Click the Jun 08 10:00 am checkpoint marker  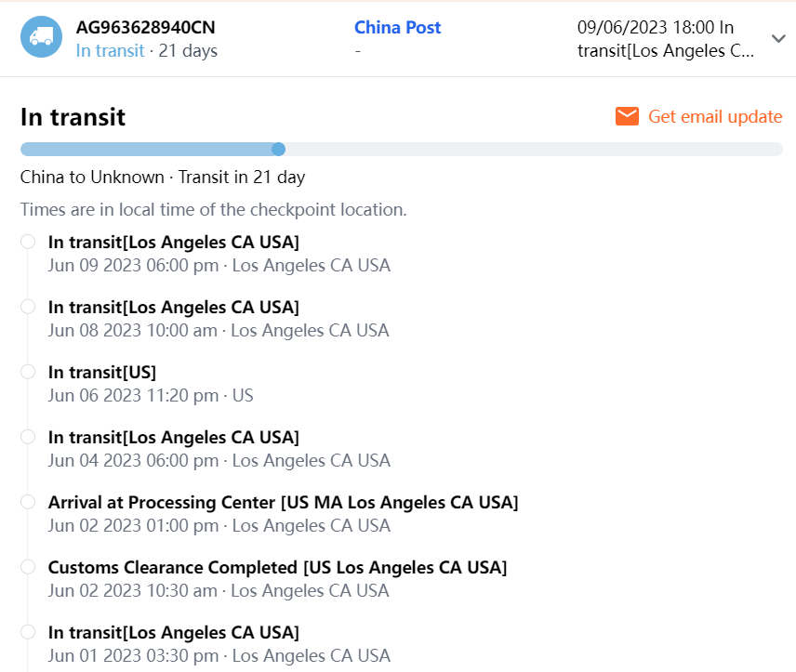click(28, 307)
